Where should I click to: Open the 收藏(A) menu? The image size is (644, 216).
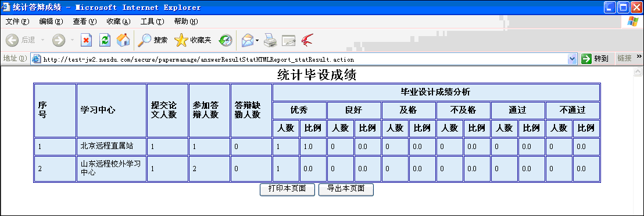[x=119, y=22]
